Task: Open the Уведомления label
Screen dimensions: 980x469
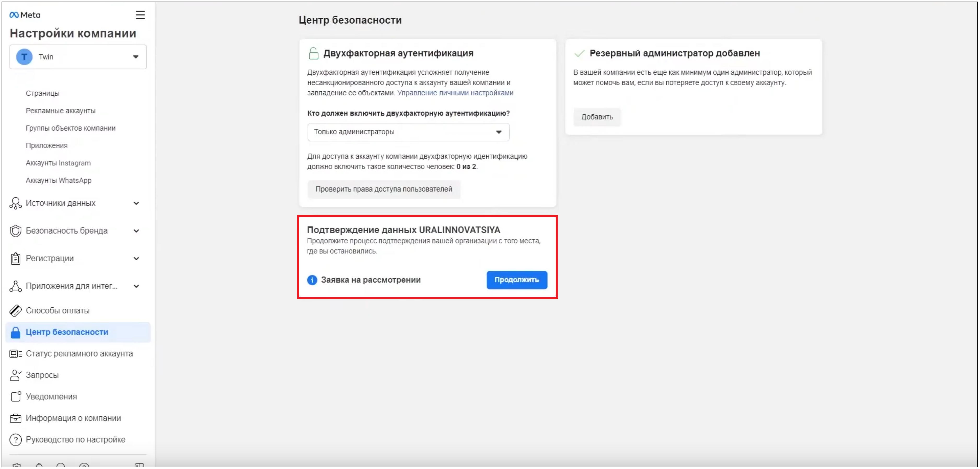Action: pyautogui.click(x=51, y=397)
